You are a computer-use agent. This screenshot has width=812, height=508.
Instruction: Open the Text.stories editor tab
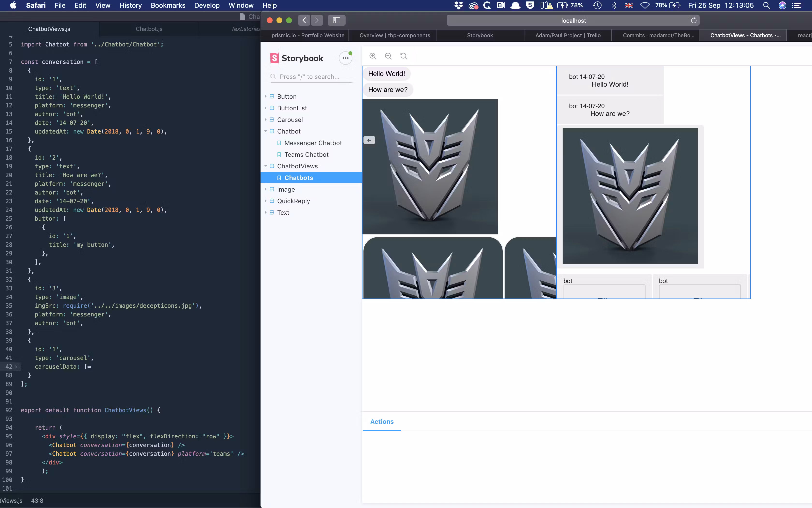(x=246, y=29)
